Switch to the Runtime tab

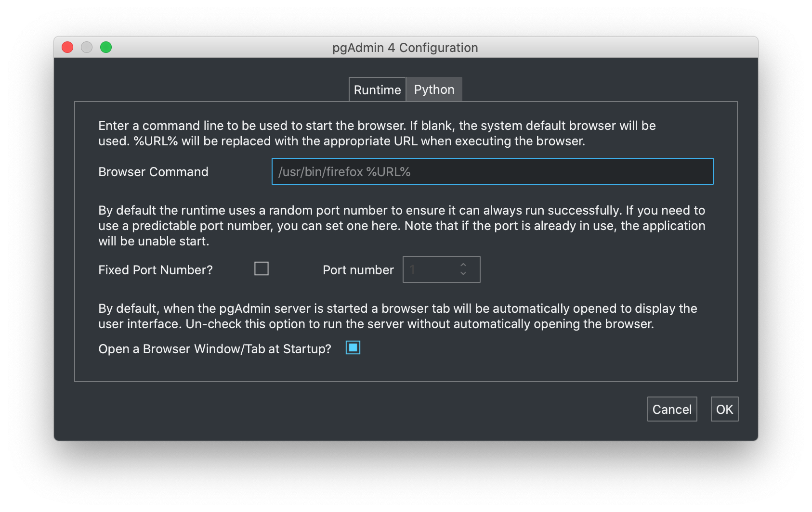click(x=377, y=89)
